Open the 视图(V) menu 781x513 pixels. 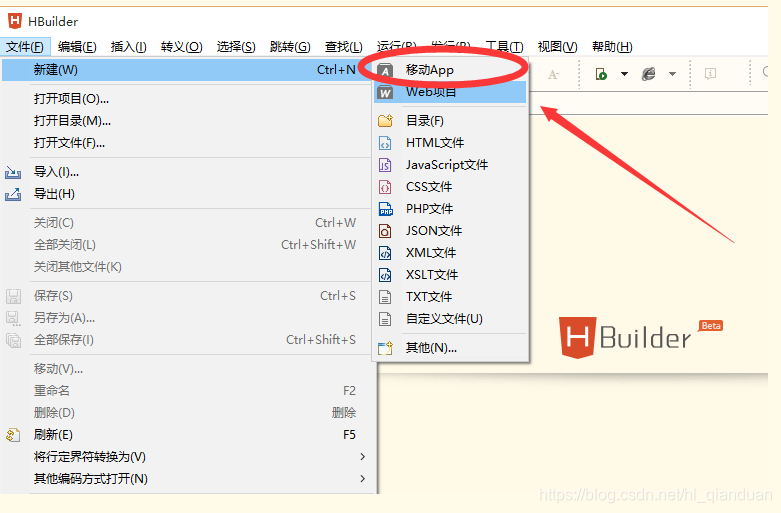(x=557, y=47)
